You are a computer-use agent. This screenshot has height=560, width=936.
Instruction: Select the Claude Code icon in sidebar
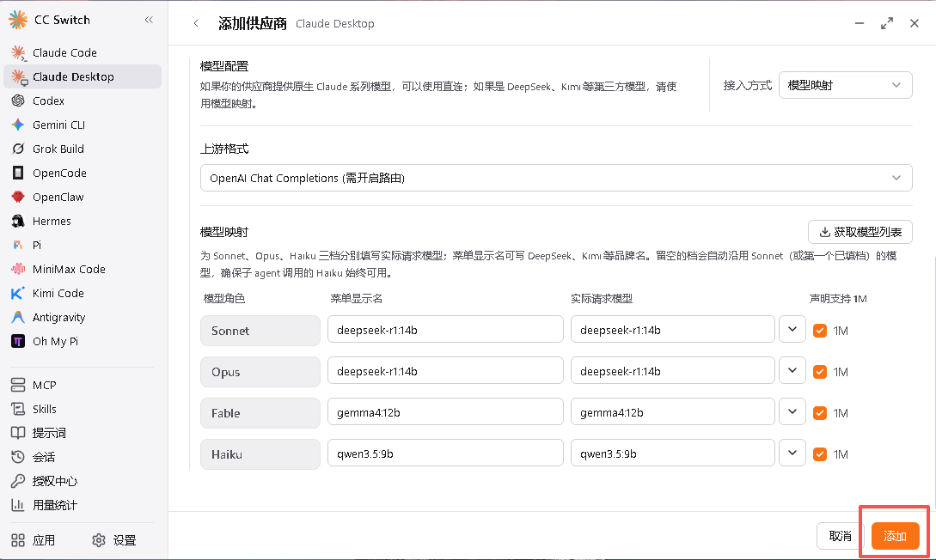point(19,53)
